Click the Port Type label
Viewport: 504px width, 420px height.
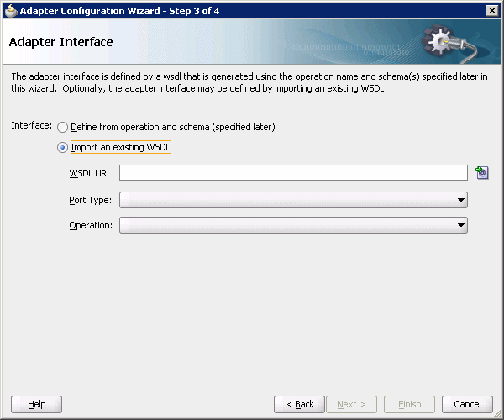(x=91, y=200)
